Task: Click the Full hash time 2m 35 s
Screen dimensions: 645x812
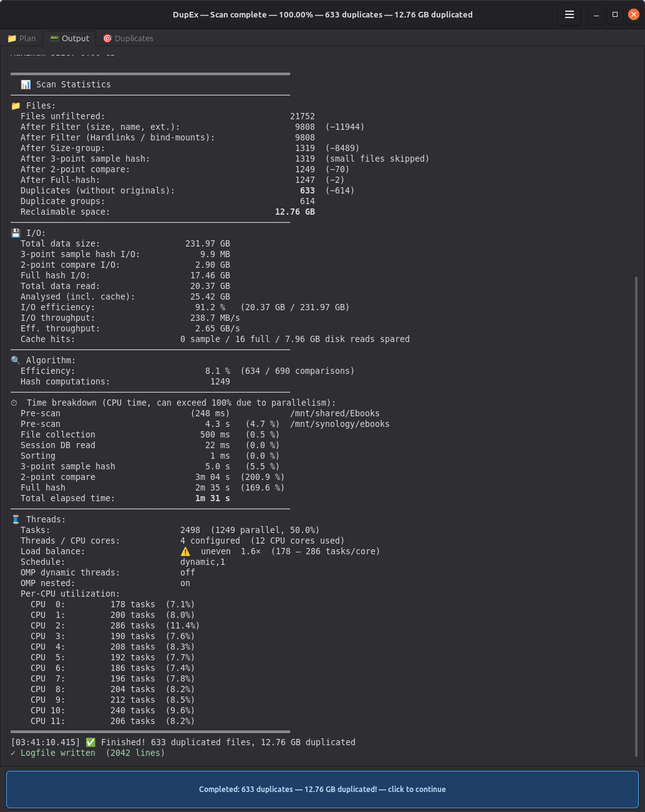Action: 213,487
